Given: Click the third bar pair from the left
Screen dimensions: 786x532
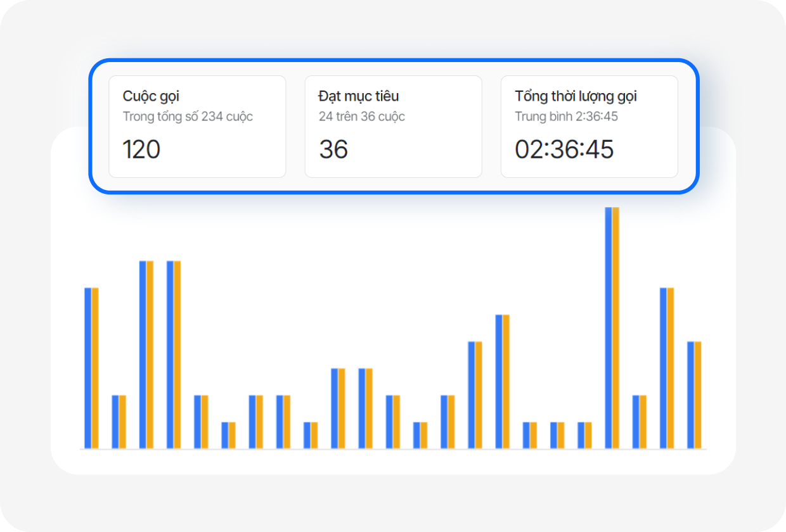Looking at the screenshot, I should 146,355.
